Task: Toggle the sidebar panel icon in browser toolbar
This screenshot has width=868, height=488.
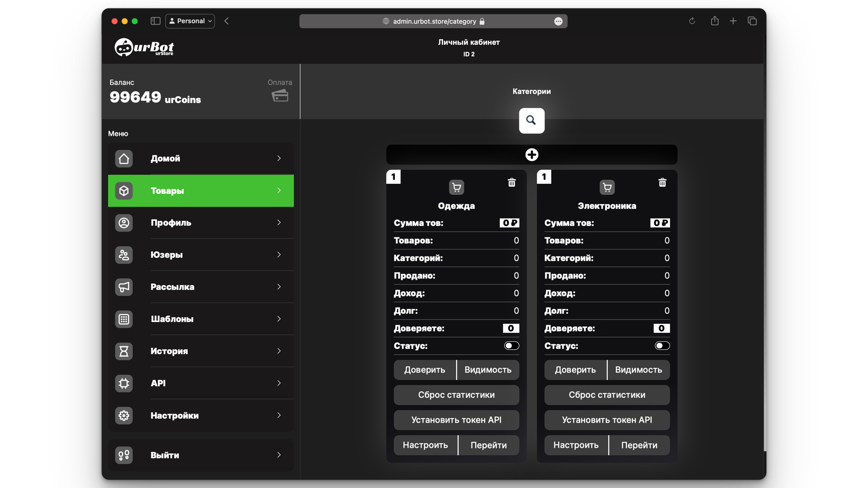Action: click(155, 21)
